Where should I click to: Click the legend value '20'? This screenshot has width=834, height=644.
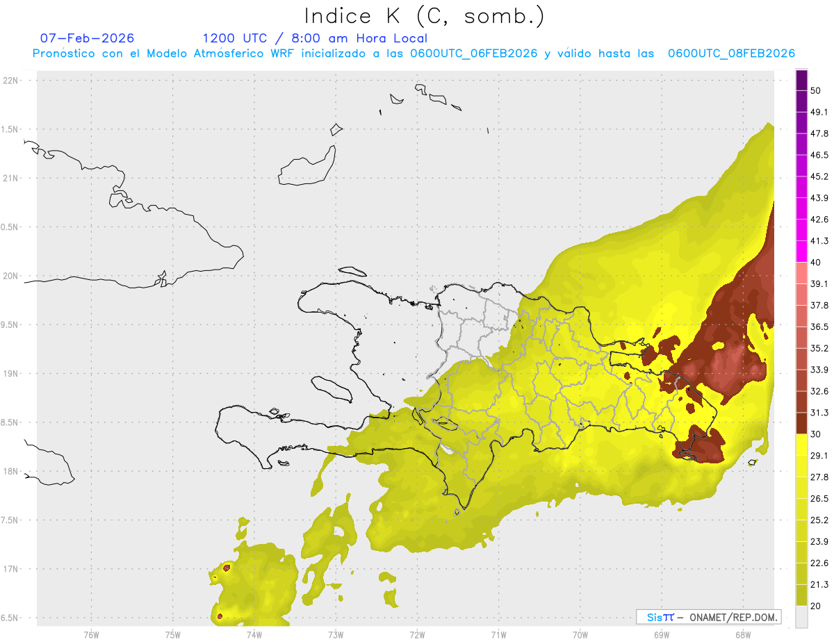pos(816,606)
